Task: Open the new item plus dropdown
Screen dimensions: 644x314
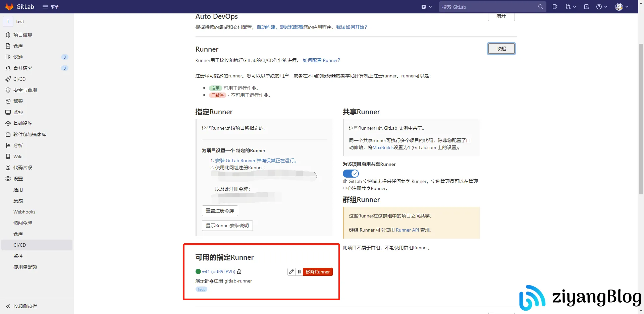Action: pyautogui.click(x=426, y=7)
